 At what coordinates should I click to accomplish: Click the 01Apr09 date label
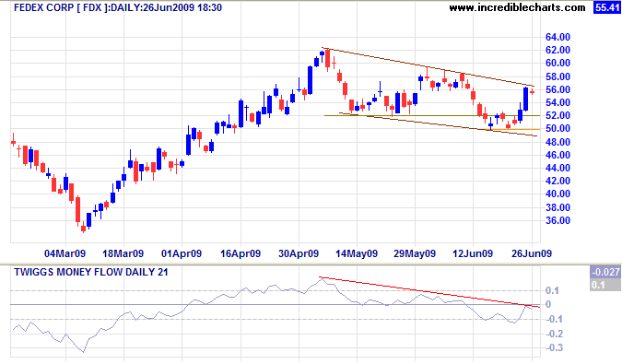(182, 253)
